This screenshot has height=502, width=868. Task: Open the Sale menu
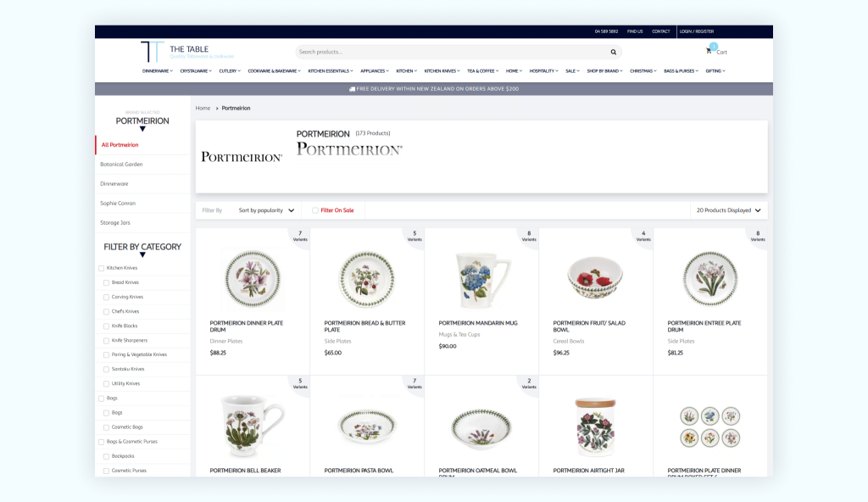pyautogui.click(x=572, y=71)
